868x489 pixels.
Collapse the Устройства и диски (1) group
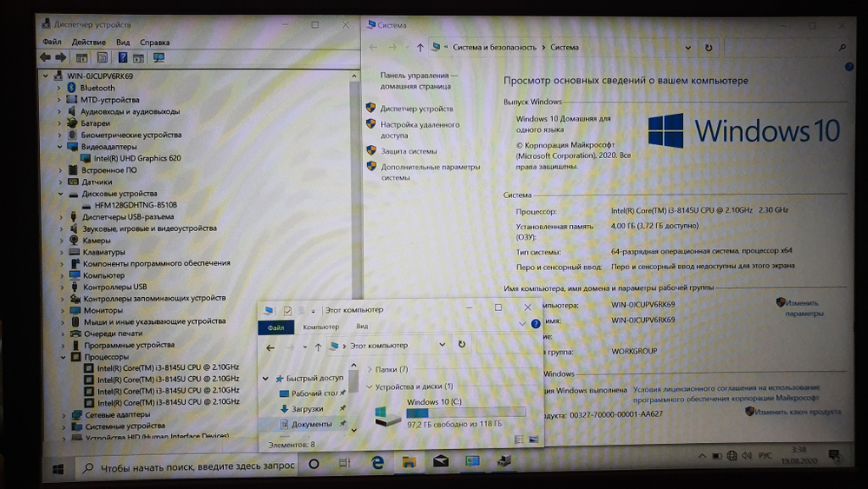tap(369, 387)
